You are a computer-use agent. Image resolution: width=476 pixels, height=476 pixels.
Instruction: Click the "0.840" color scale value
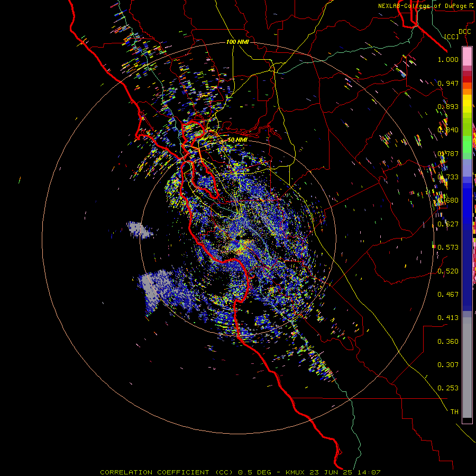[x=448, y=130]
